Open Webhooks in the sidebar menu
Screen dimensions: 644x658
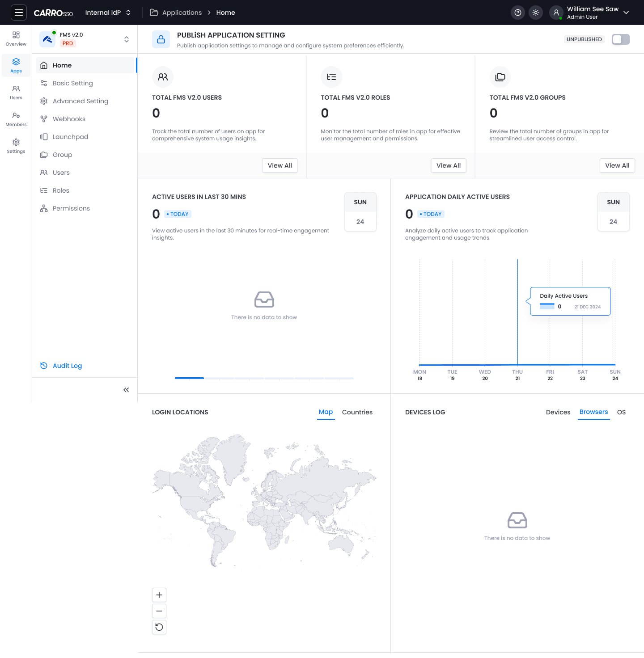(x=69, y=119)
